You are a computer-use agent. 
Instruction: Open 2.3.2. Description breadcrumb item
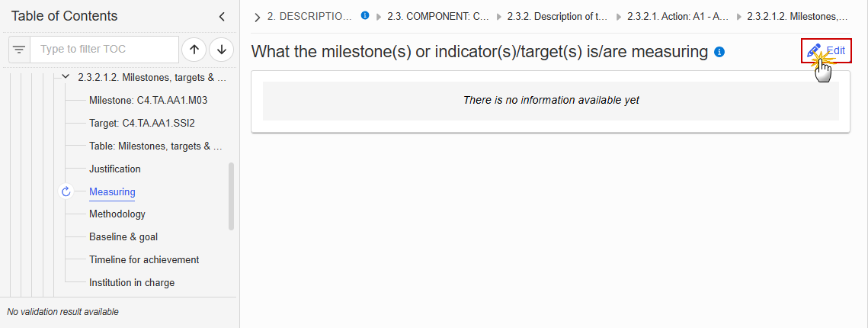point(558,17)
